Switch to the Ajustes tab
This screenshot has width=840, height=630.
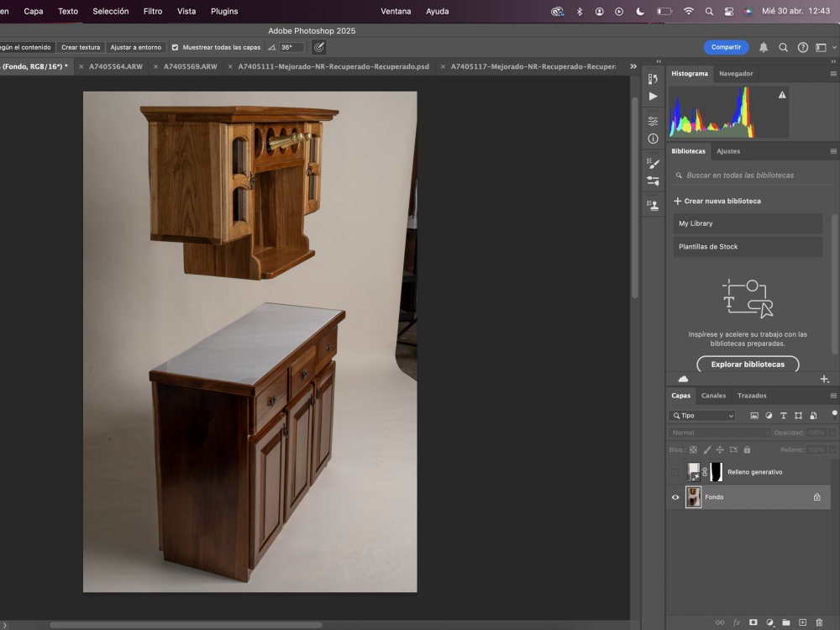[x=728, y=151]
